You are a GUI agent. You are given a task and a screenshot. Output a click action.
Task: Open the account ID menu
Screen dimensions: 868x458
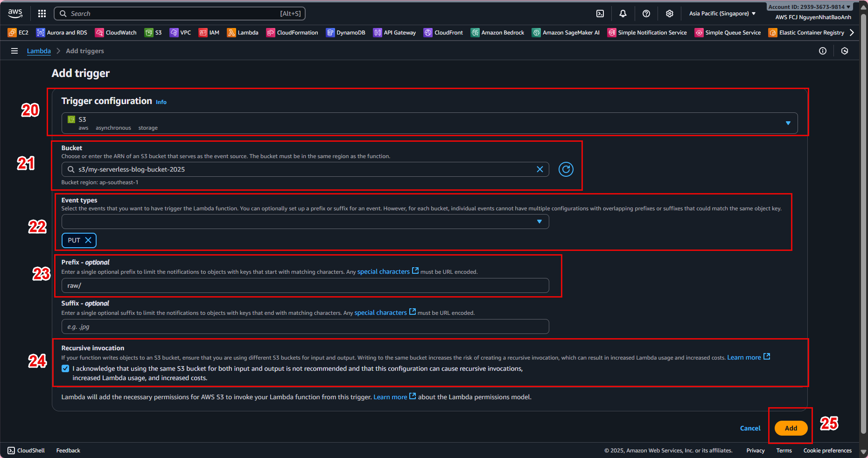click(810, 7)
